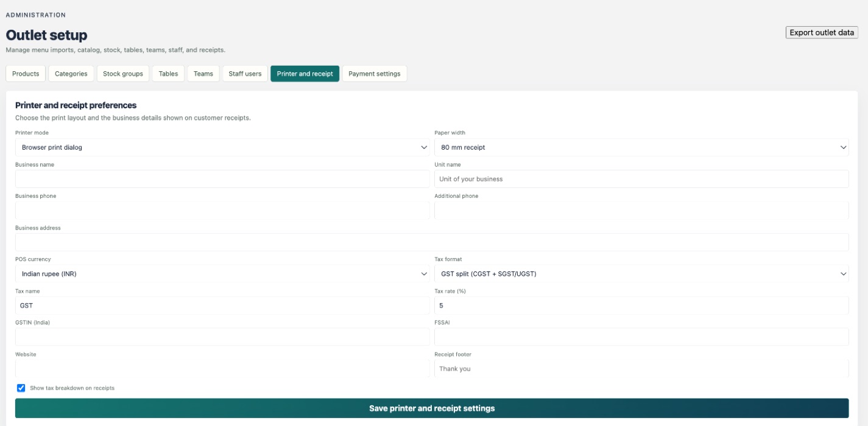
Task: Toggle Show tax breakdown on receipts checkbox
Action: coord(21,388)
